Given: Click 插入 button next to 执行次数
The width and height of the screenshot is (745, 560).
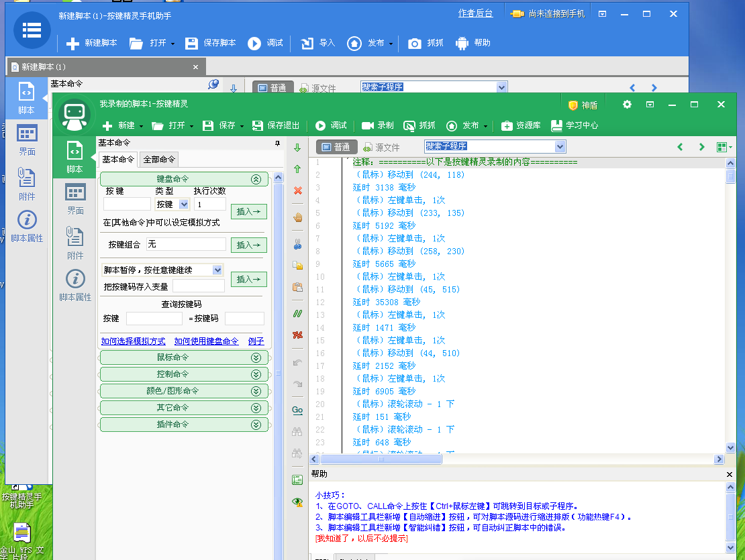Looking at the screenshot, I should (249, 211).
